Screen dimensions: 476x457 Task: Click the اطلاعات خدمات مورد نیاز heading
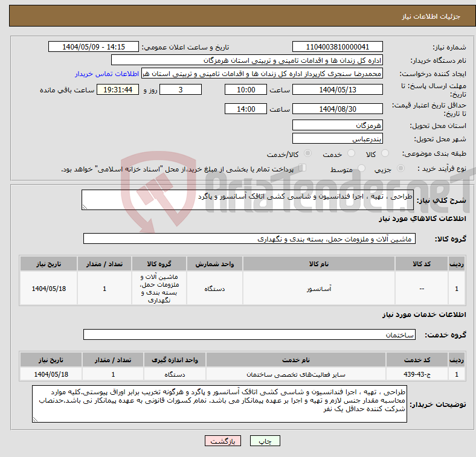[x=424, y=315]
